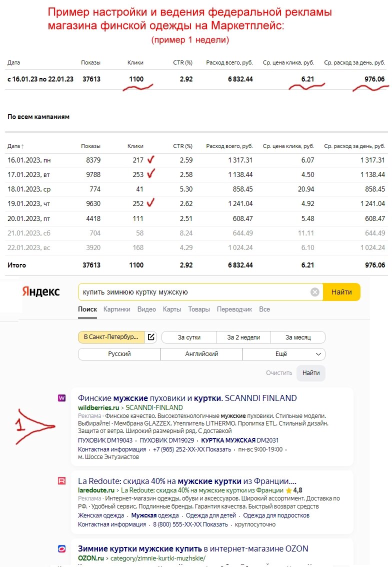Select the 21.01.2023, сб row date
392x567 pixels.
click(x=29, y=233)
